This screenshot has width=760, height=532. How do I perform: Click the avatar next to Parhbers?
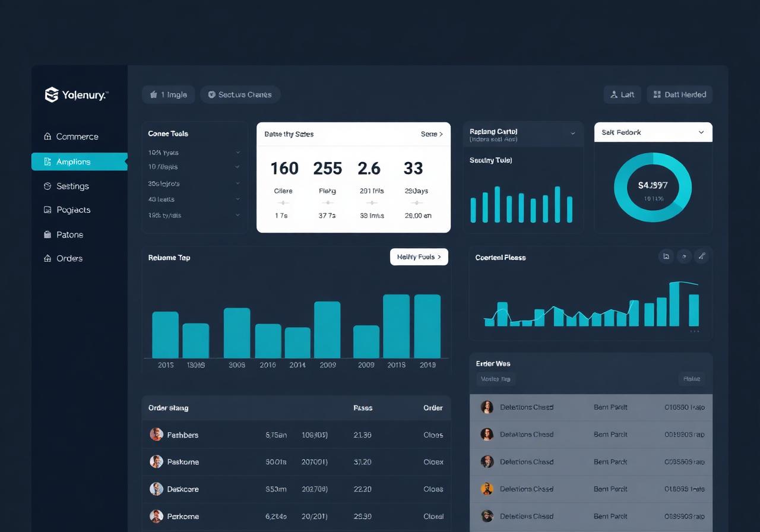pos(156,435)
